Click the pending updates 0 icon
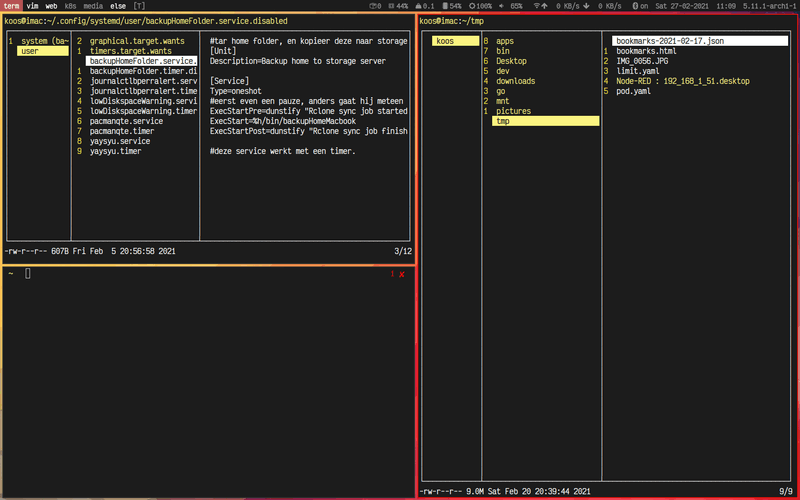The image size is (800, 500). [x=376, y=6]
